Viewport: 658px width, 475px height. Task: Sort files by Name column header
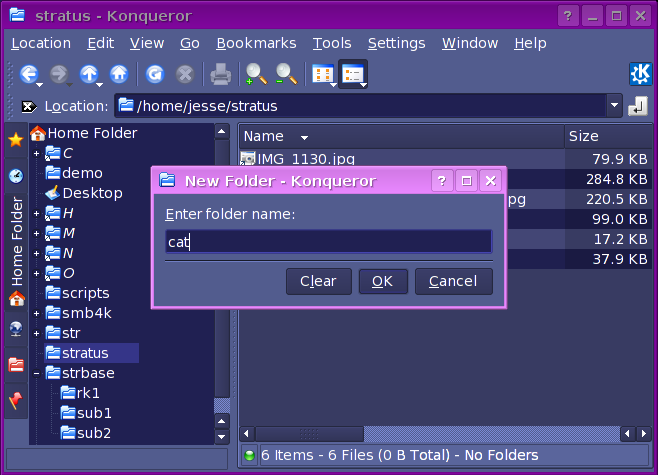(402, 136)
